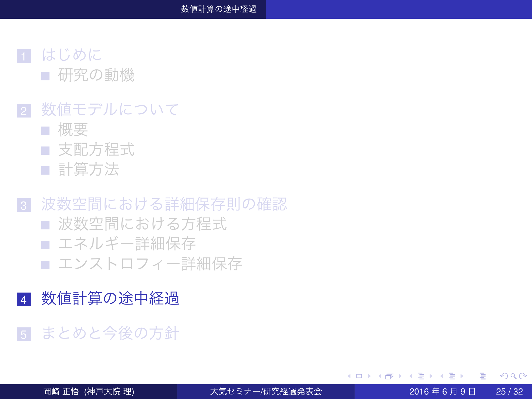Screen dimensions: 532x399
Task: Open subsection 支配方程式
Action: pyautogui.click(x=96, y=150)
